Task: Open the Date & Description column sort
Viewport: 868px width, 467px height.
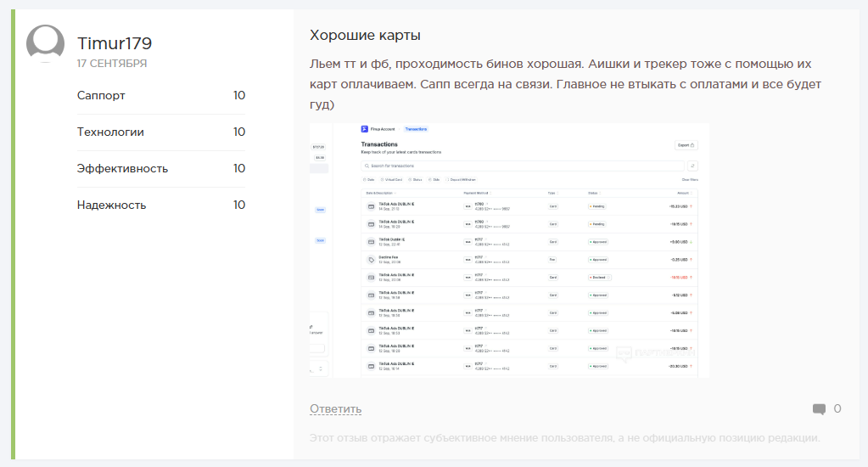Action: tap(382, 194)
